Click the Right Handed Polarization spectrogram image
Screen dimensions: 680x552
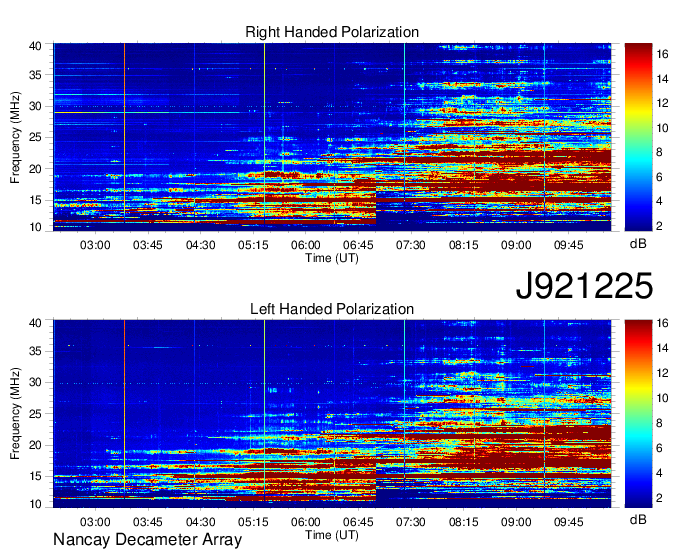332,137
